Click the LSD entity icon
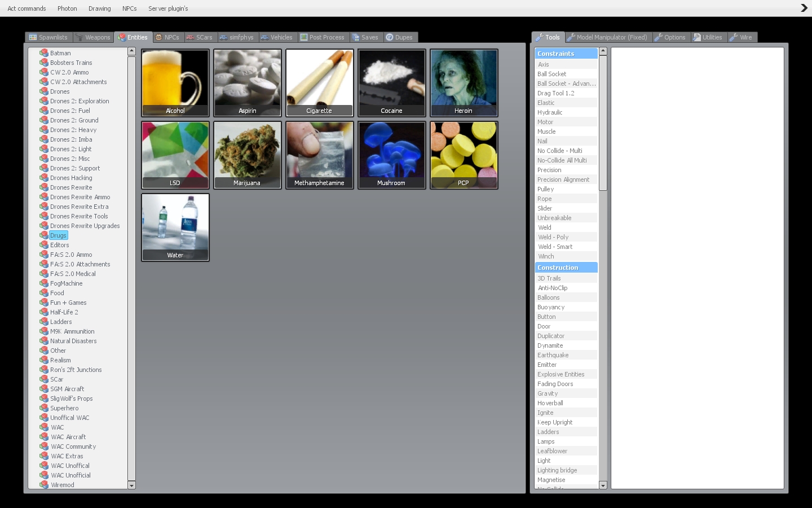The width and height of the screenshot is (812, 508). 175,155
